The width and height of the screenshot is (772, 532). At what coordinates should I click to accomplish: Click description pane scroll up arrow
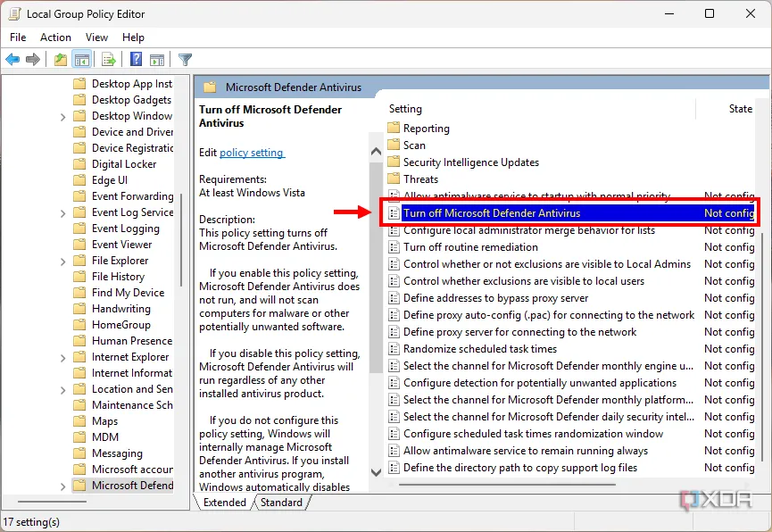point(376,151)
